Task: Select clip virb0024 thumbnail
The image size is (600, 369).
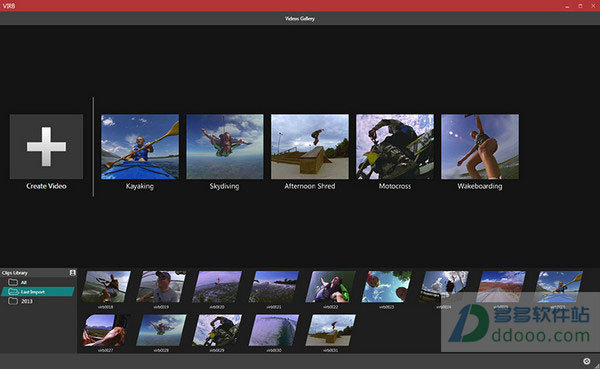Action: click(443, 287)
